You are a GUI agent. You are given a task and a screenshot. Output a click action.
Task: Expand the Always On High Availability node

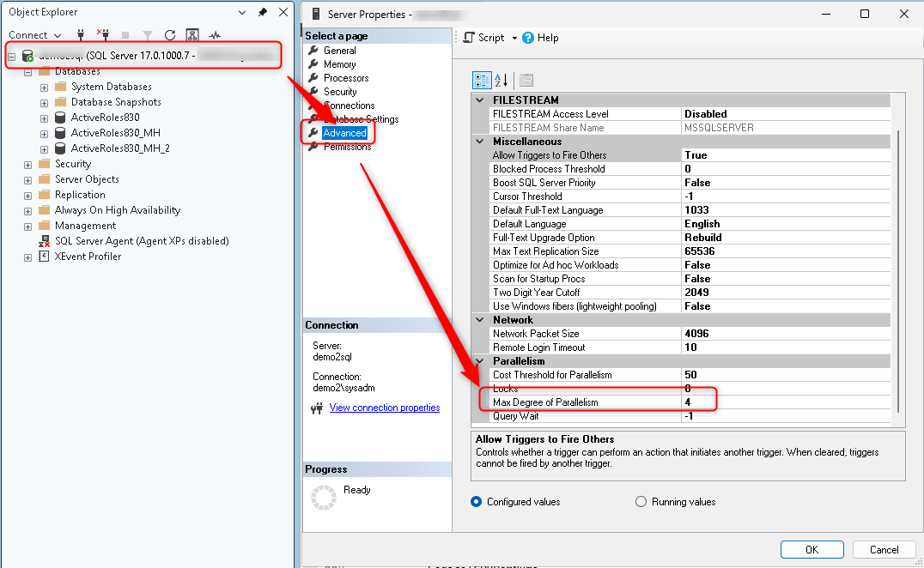[x=27, y=211]
